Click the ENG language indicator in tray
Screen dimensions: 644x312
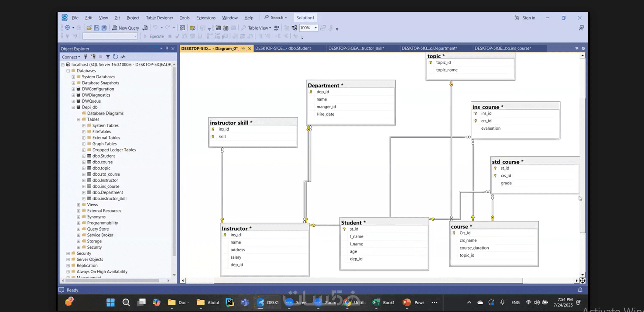point(515,302)
